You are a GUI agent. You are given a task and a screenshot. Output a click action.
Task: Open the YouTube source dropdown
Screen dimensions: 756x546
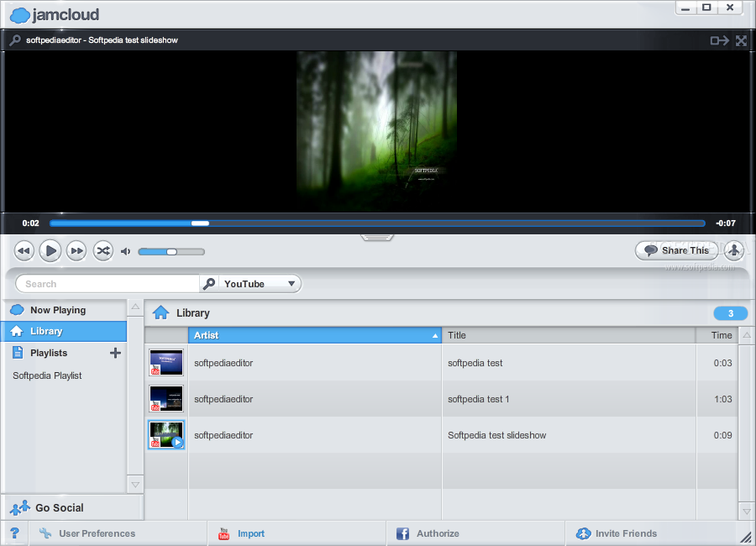(260, 284)
